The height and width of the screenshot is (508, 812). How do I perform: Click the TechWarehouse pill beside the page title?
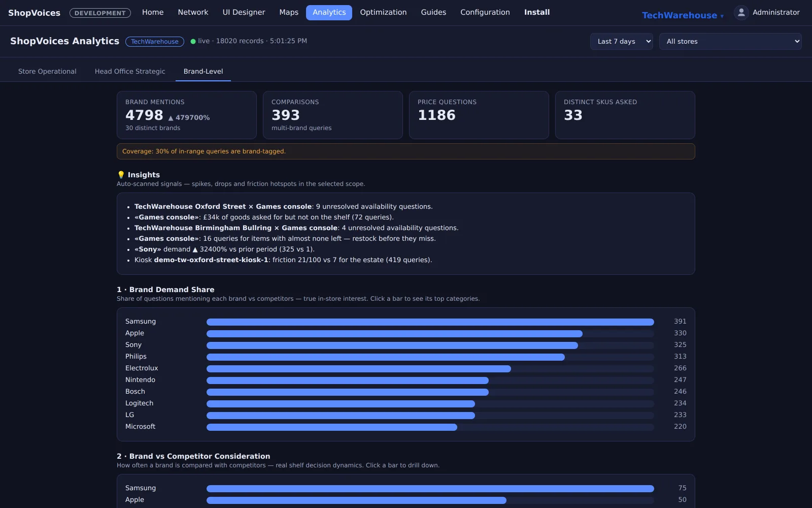155,42
